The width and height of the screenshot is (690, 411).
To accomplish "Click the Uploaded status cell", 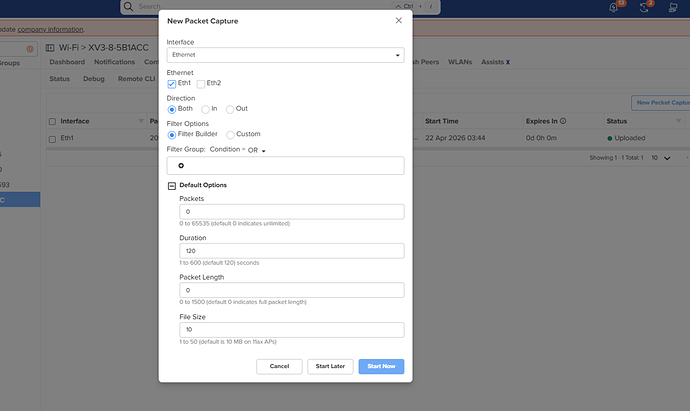I will (626, 138).
